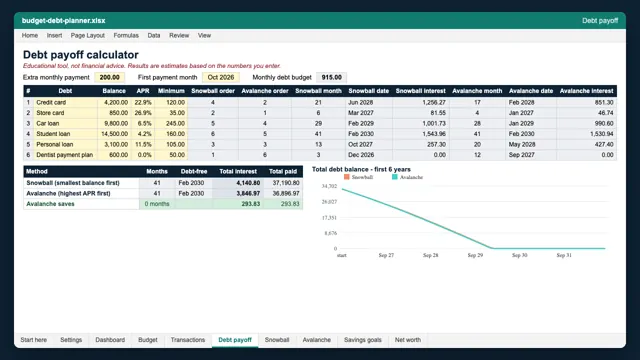This screenshot has width=640, height=360.
Task: Select the Store card debt cell
Action: [x=65, y=113]
